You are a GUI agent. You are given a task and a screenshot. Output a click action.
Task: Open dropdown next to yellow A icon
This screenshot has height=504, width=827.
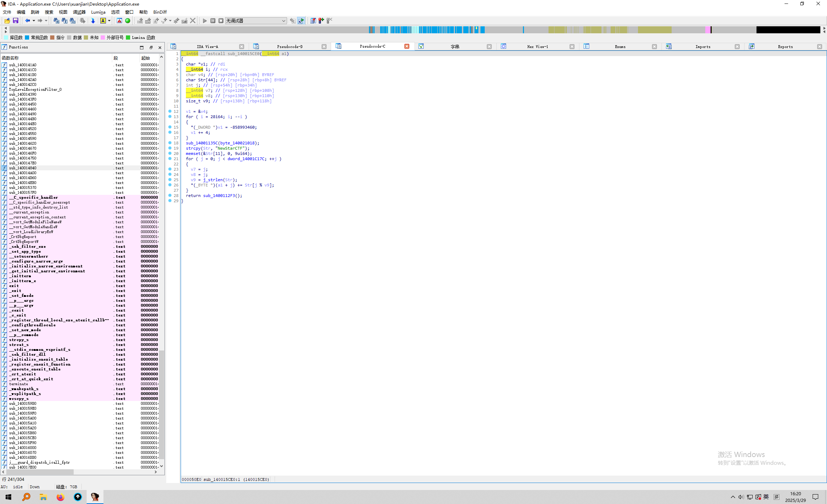point(109,21)
